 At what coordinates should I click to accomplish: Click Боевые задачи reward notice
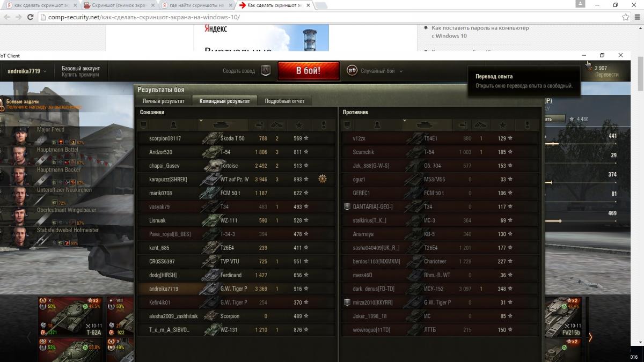(x=44, y=104)
